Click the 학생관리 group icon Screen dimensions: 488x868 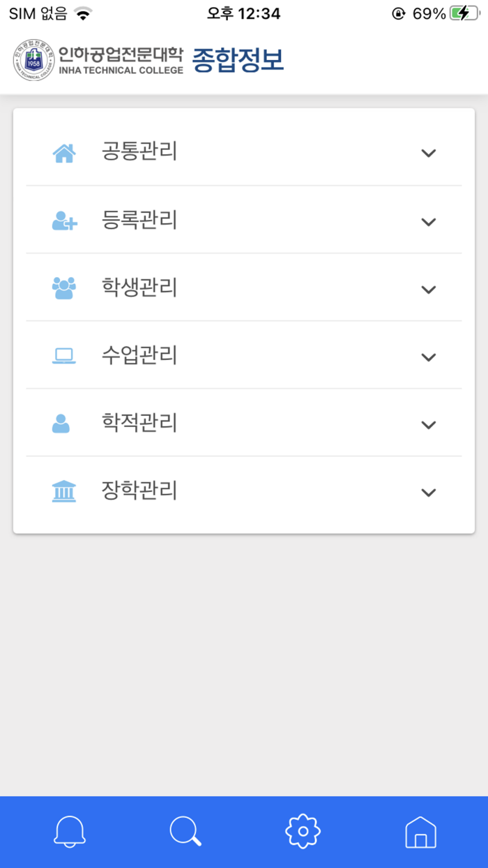tap(64, 287)
